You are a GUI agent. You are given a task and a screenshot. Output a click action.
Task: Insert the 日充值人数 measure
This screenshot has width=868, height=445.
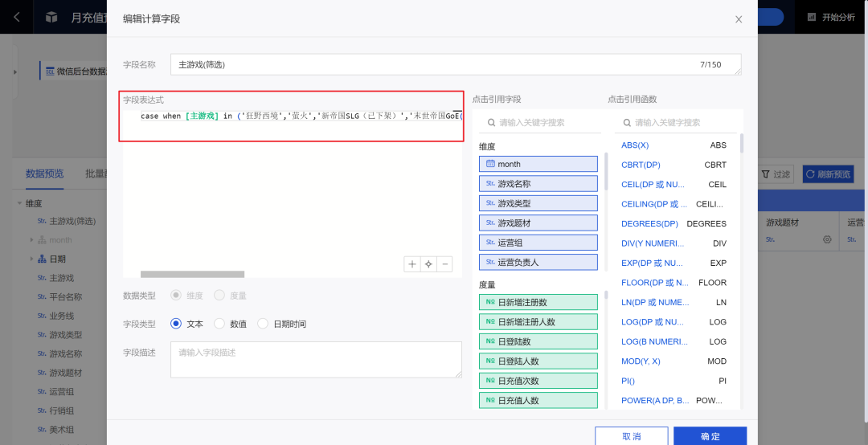tap(538, 400)
